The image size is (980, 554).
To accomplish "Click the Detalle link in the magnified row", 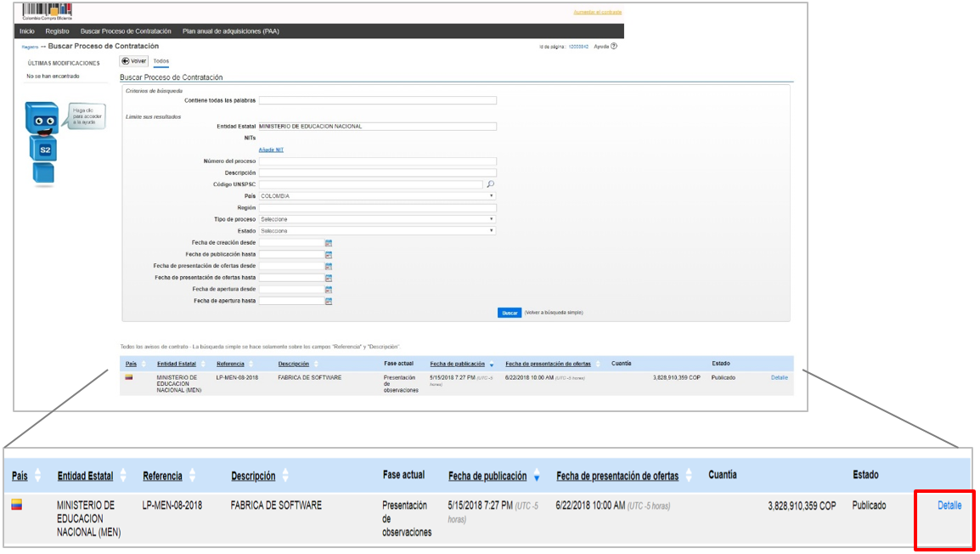I will pos(949,506).
